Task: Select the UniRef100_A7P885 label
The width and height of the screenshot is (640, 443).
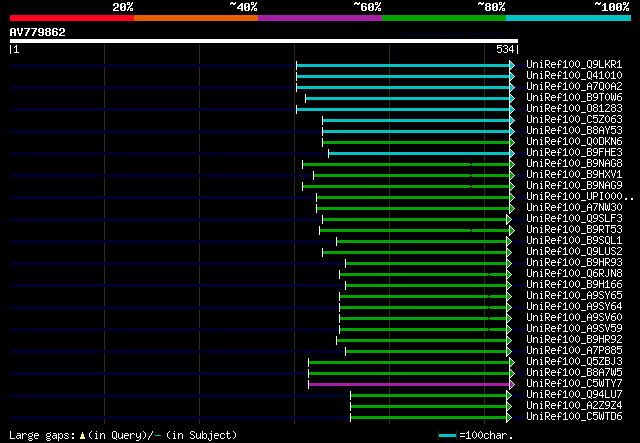Action: tap(574, 351)
